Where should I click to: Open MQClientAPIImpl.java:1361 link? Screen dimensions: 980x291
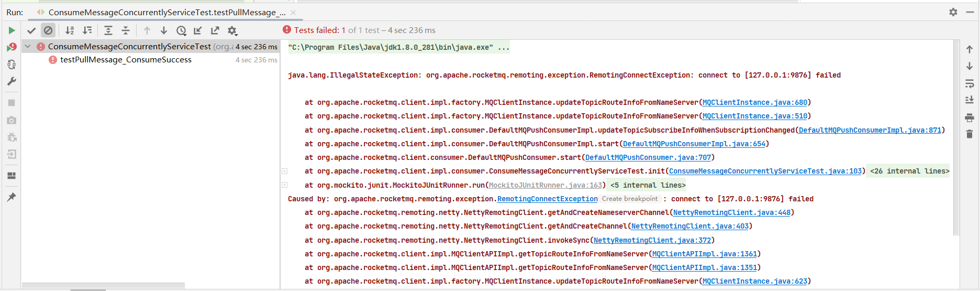pos(705,254)
